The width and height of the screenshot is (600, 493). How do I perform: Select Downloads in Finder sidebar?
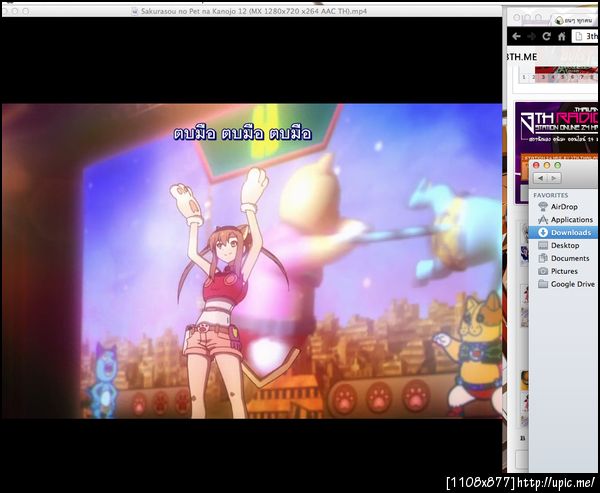pos(564,232)
